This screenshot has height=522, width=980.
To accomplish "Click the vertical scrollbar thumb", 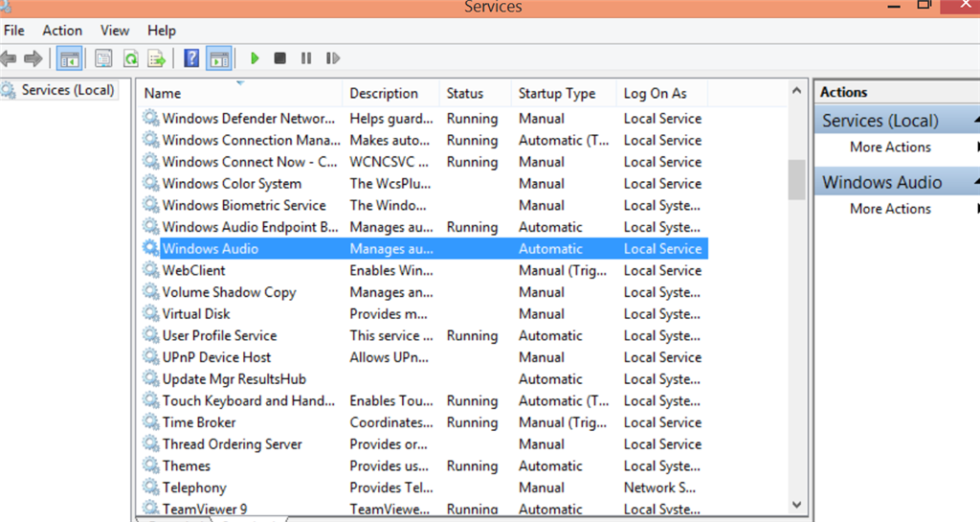I will [x=796, y=180].
